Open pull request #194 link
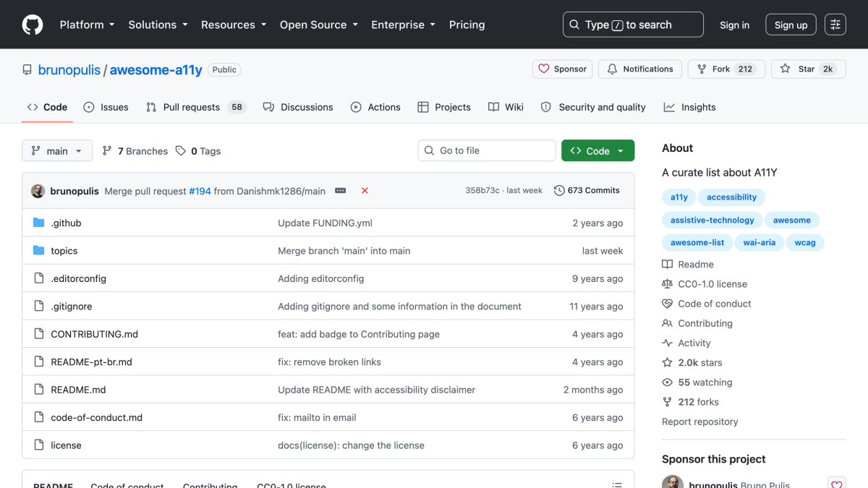Image resolution: width=868 pixels, height=488 pixels. click(x=200, y=191)
